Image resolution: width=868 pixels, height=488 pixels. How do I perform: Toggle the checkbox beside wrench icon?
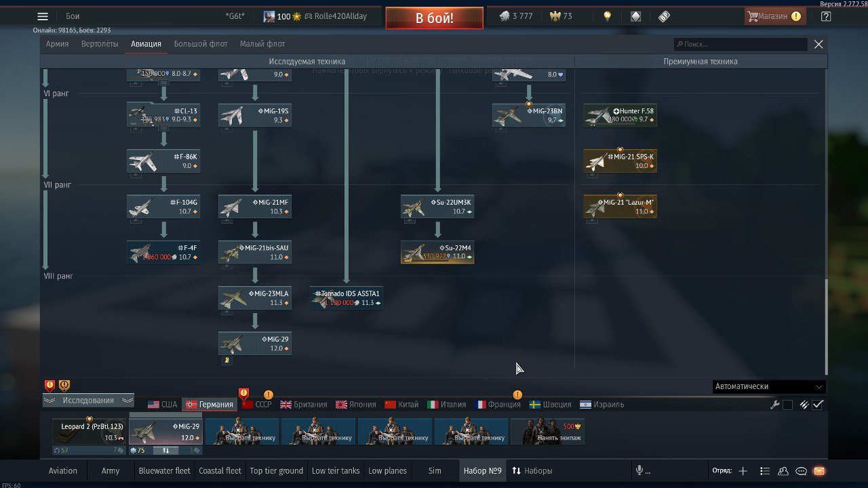(x=787, y=405)
